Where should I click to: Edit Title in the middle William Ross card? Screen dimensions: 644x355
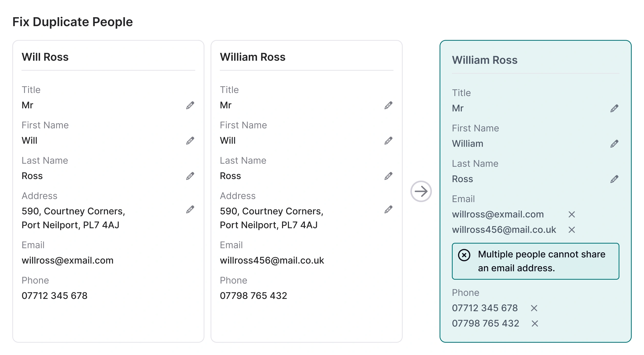388,105
